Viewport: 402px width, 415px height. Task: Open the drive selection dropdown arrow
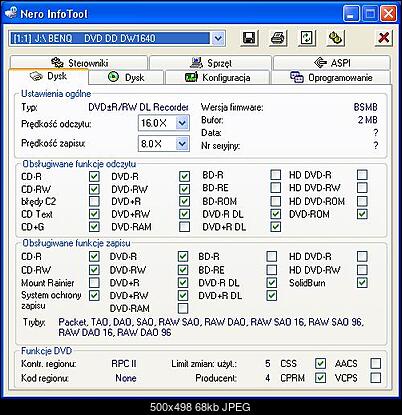(x=218, y=38)
